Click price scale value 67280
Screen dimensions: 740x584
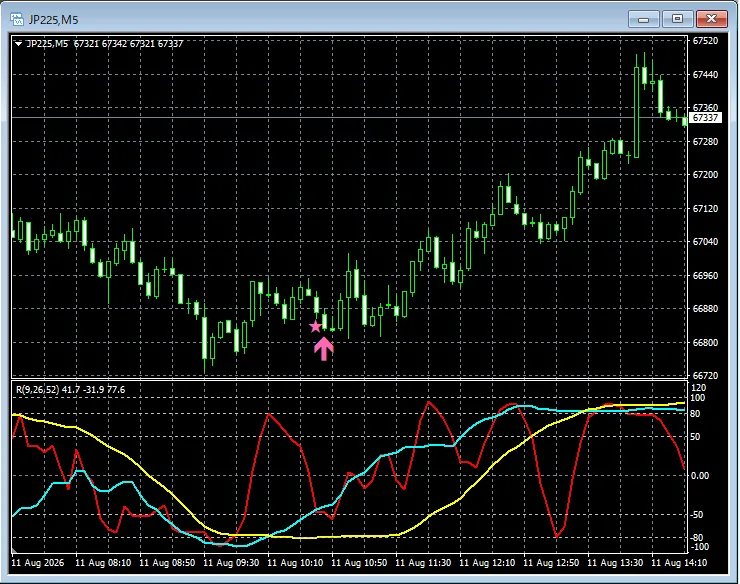(x=705, y=142)
